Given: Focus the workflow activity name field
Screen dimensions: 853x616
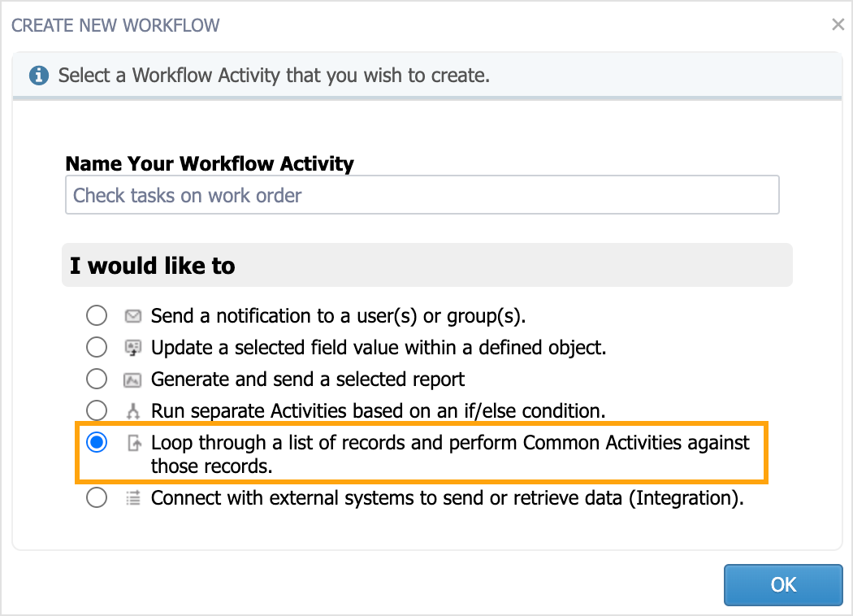Looking at the screenshot, I should coord(422,195).
